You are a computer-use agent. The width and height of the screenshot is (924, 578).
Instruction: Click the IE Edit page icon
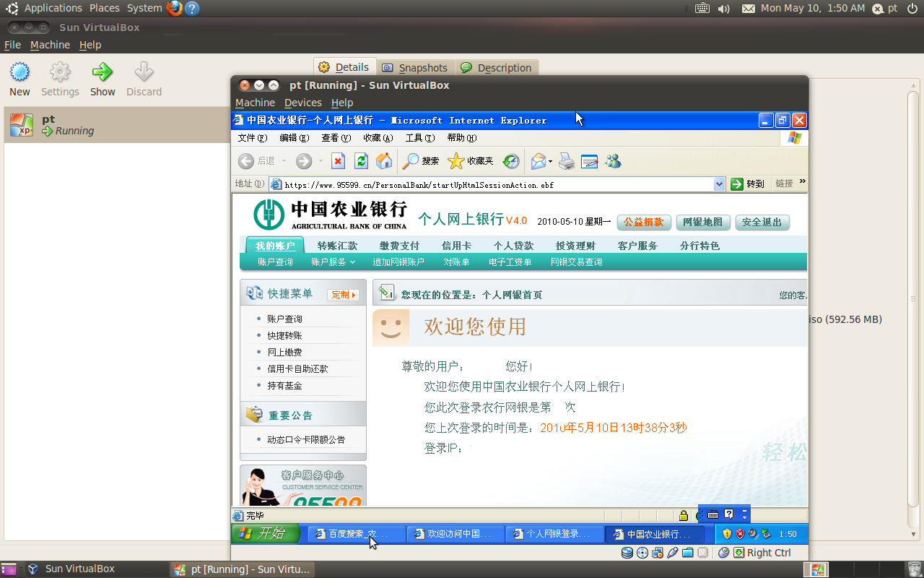tap(590, 161)
